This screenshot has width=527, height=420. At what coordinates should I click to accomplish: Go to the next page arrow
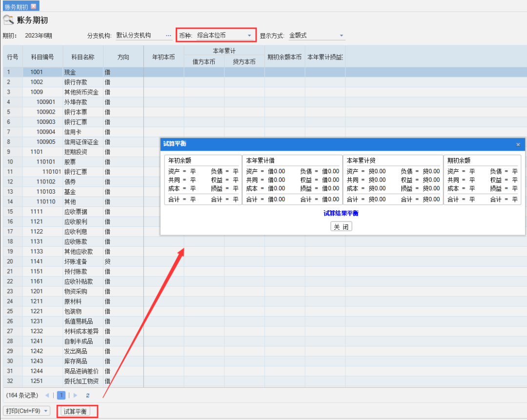[x=75, y=395]
